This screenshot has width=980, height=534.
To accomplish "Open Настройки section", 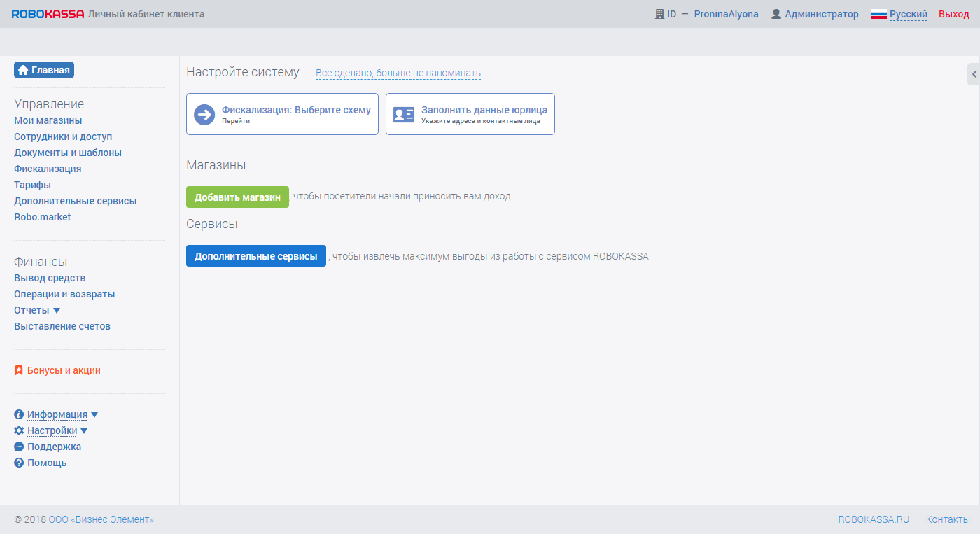I will pyautogui.click(x=52, y=430).
